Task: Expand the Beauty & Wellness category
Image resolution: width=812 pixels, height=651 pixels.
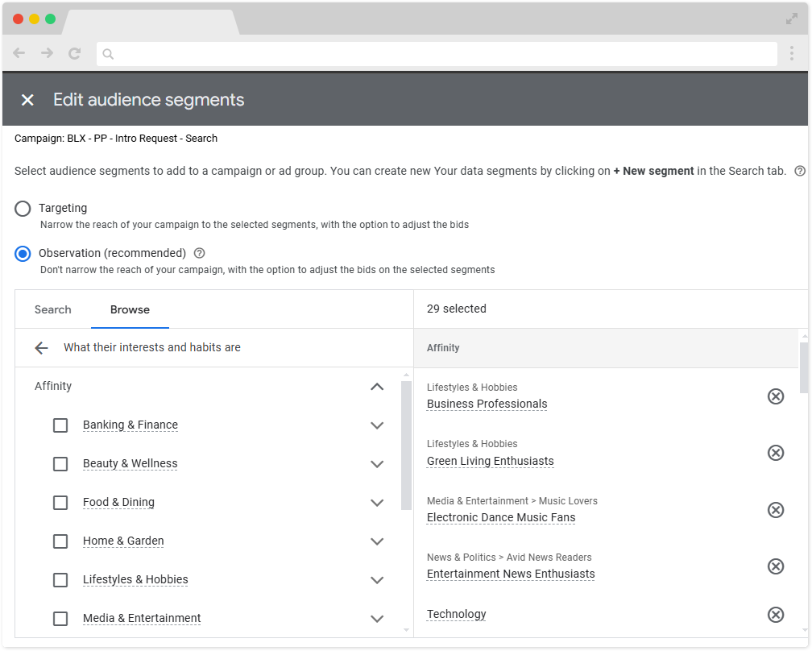Action: (377, 464)
